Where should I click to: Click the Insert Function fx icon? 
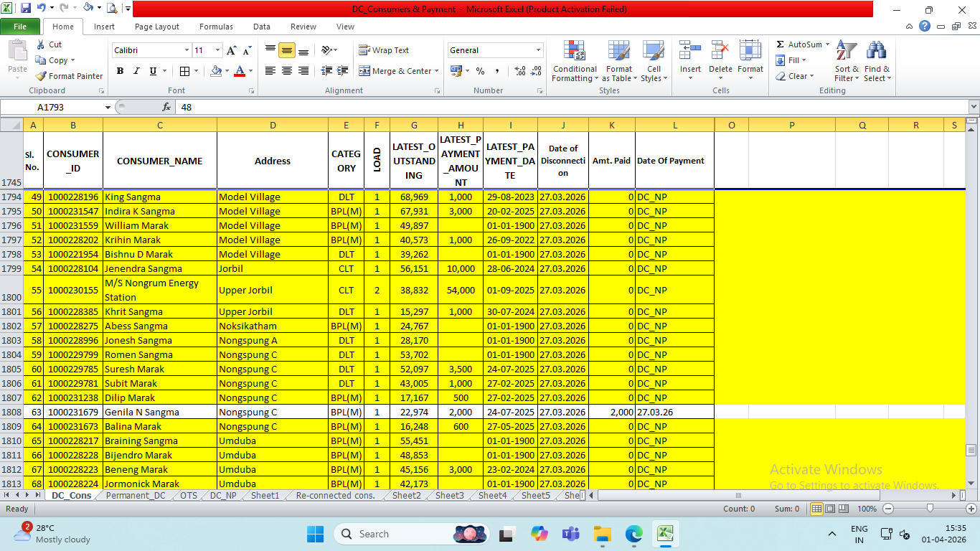click(x=166, y=107)
